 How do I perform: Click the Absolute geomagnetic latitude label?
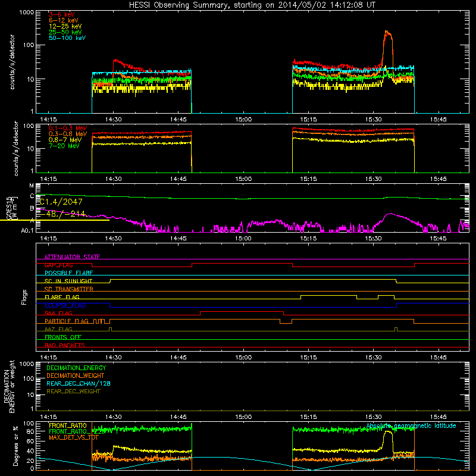coord(411,425)
